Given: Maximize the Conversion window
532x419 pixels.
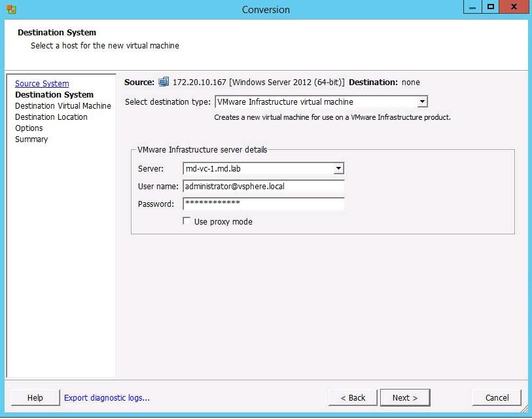Looking at the screenshot, I should pyautogui.click(x=491, y=7).
